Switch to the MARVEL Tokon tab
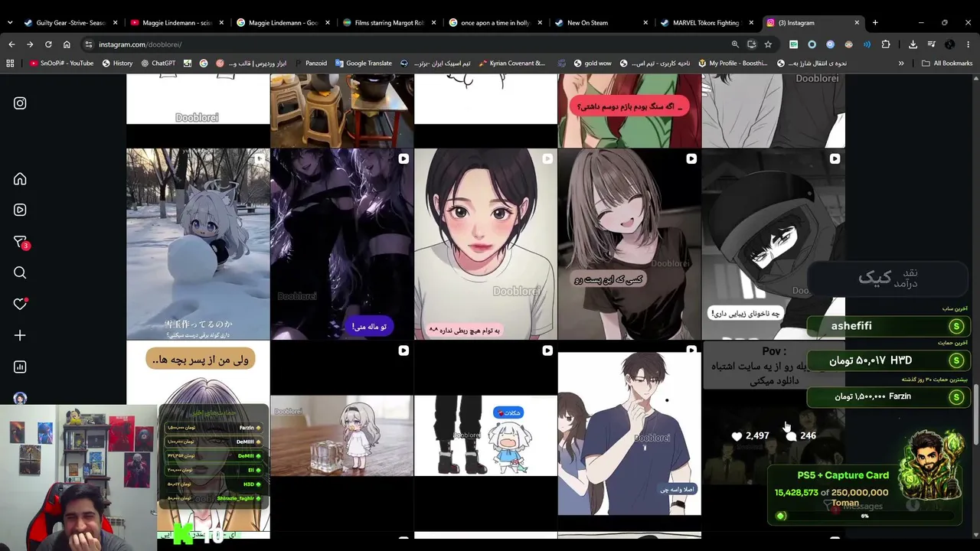The height and width of the screenshot is (551, 980). 707,23
